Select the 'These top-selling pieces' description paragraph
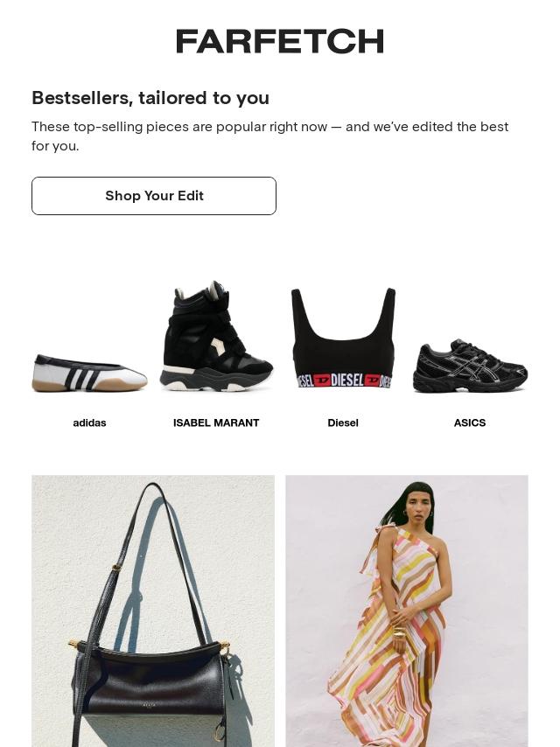This screenshot has height=747, width=560. [269, 136]
